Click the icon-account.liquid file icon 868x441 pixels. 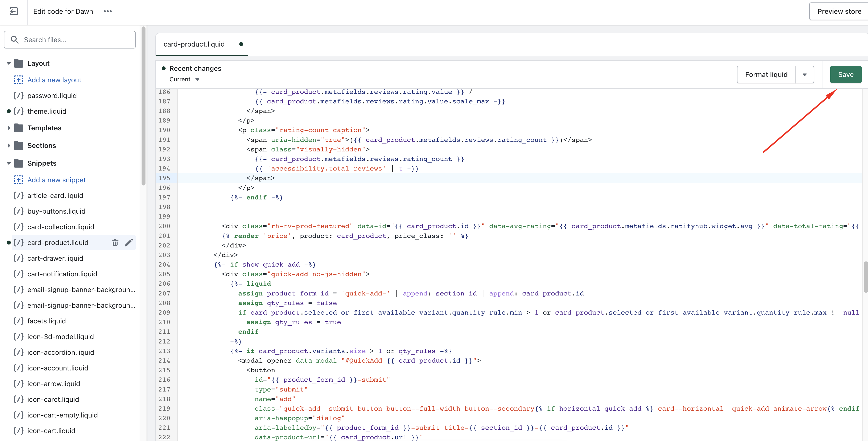[19, 368]
